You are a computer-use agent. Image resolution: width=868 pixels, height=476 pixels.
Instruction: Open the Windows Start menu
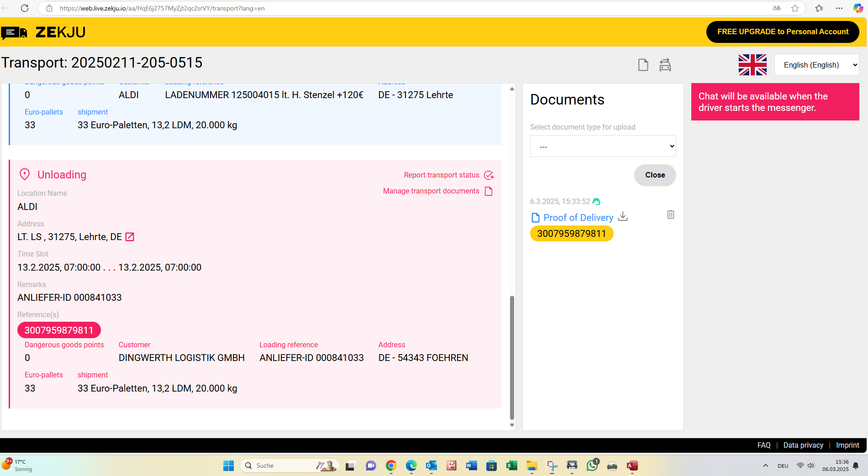228,466
